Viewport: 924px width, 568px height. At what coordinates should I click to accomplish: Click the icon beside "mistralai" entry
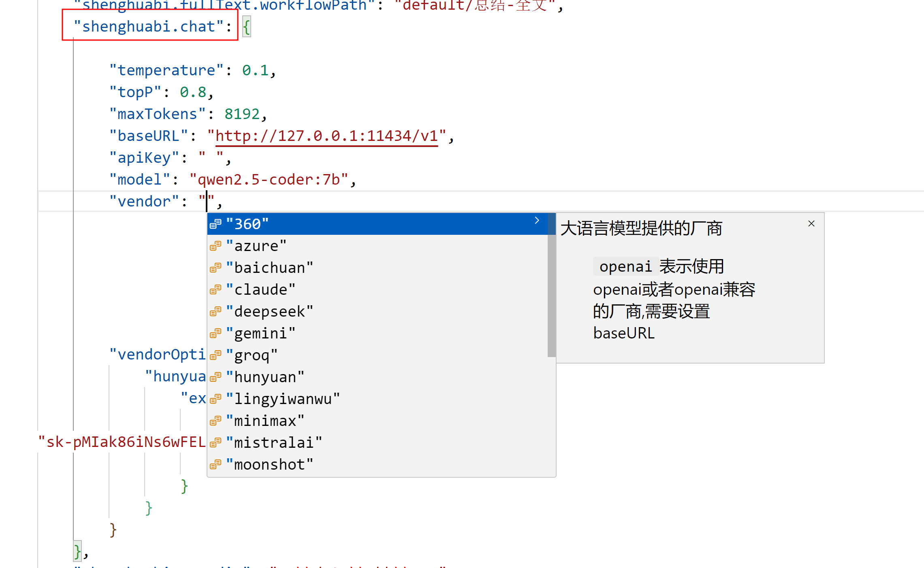click(216, 443)
